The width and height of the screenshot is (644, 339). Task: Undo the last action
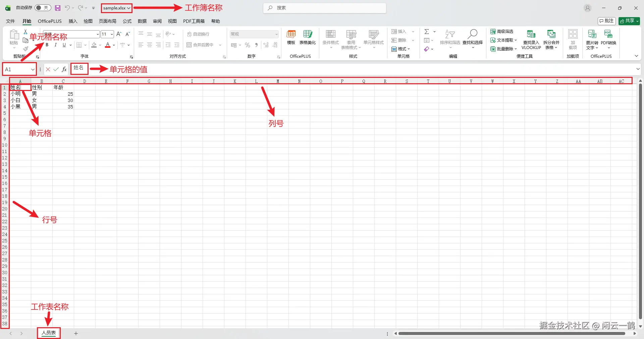[67, 8]
